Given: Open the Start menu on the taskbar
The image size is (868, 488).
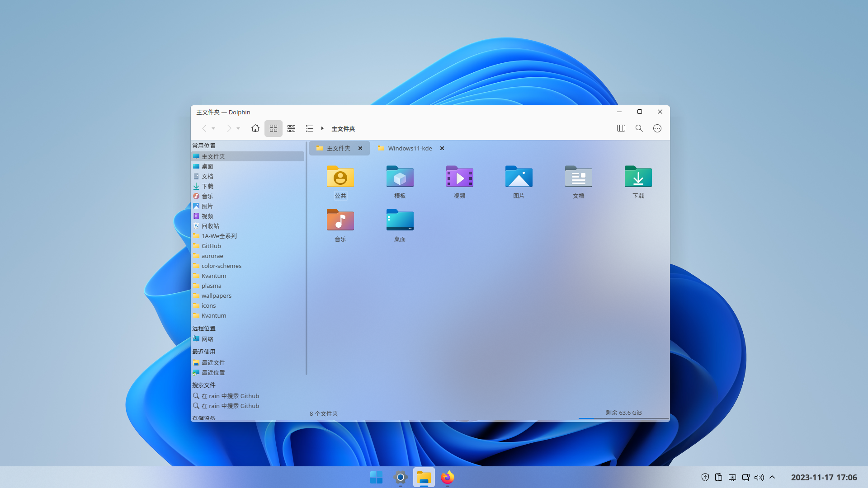Looking at the screenshot, I should click(376, 477).
